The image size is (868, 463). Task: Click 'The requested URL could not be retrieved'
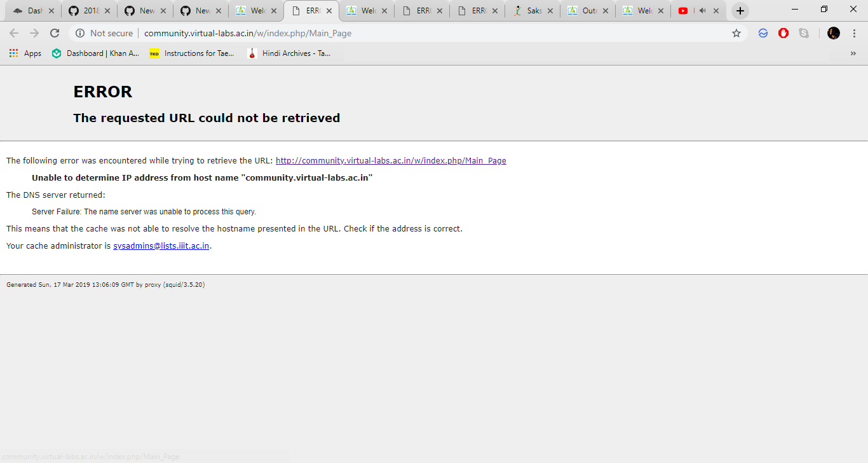point(207,118)
